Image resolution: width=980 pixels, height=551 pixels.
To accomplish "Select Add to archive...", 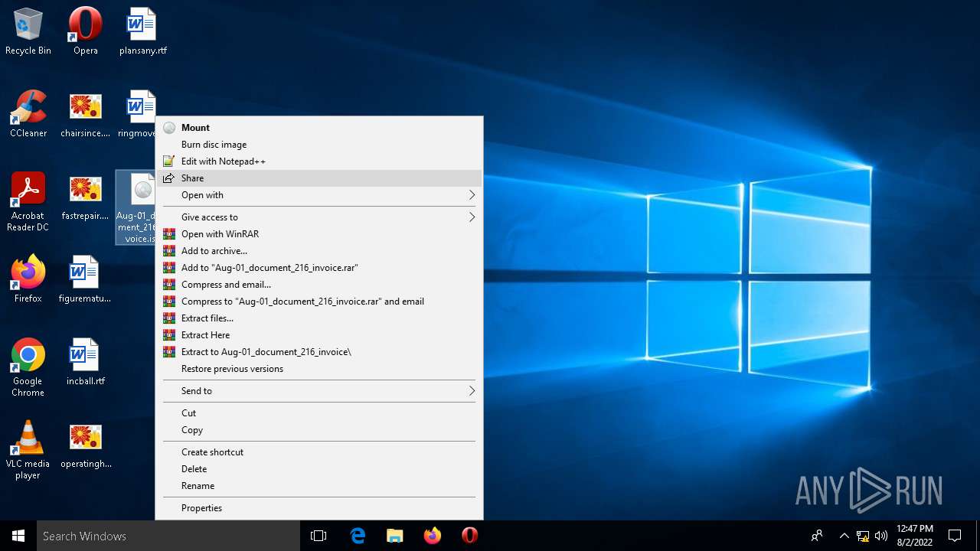I will 319,251.
